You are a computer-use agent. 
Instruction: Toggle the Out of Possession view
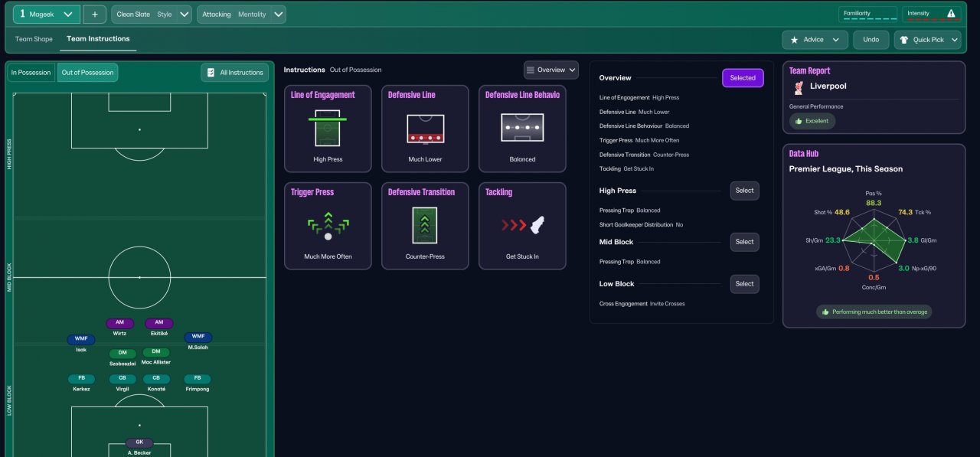(87, 73)
